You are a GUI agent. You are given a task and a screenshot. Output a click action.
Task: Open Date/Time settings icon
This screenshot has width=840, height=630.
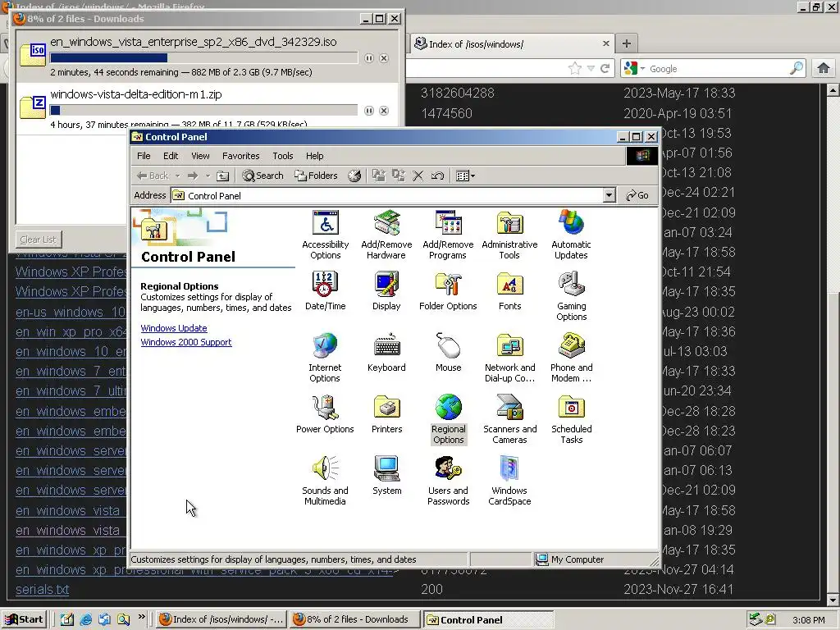tap(325, 291)
